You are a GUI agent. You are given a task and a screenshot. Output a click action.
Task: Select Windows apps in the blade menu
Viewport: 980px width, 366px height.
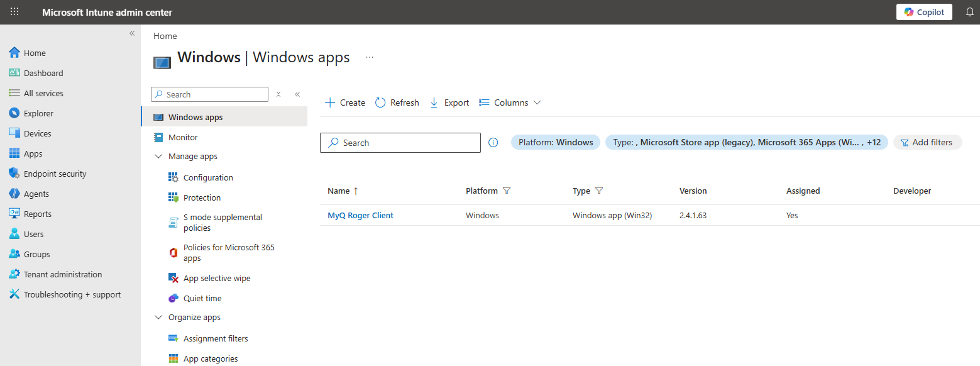224,117
